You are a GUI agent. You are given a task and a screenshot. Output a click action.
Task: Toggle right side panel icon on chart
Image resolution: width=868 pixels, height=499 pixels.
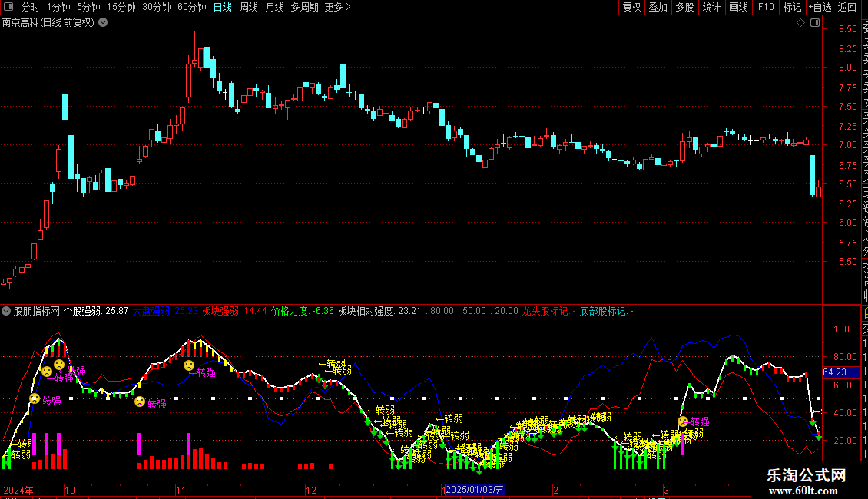tap(815, 23)
